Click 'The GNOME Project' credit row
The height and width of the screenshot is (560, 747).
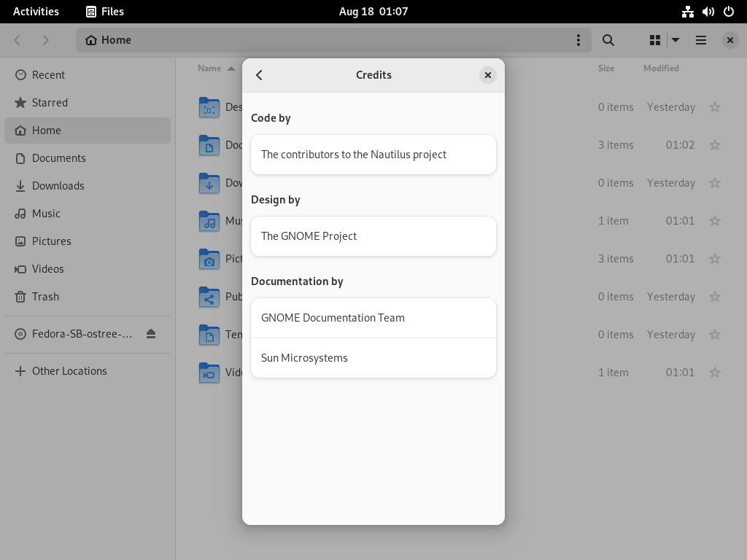tap(373, 236)
